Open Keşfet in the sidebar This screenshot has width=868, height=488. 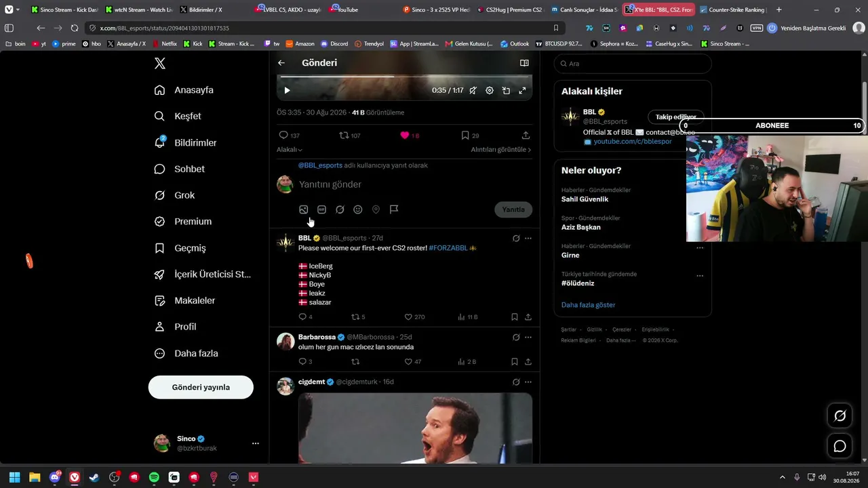(x=178, y=116)
